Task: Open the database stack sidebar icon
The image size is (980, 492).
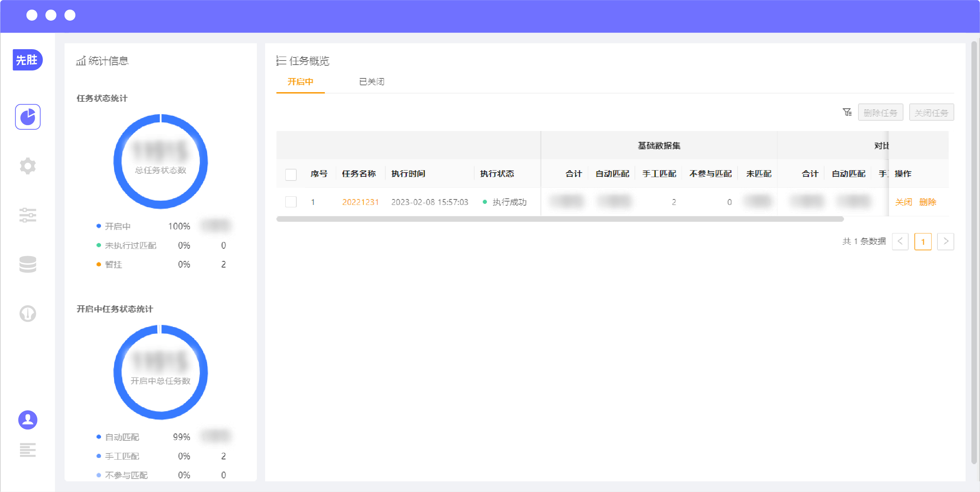Action: (28, 264)
